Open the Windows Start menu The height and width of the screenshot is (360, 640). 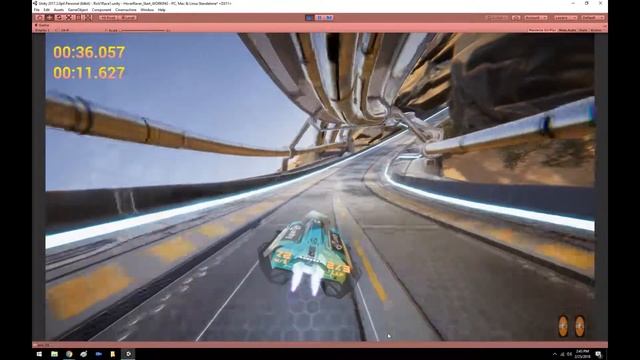click(39, 354)
